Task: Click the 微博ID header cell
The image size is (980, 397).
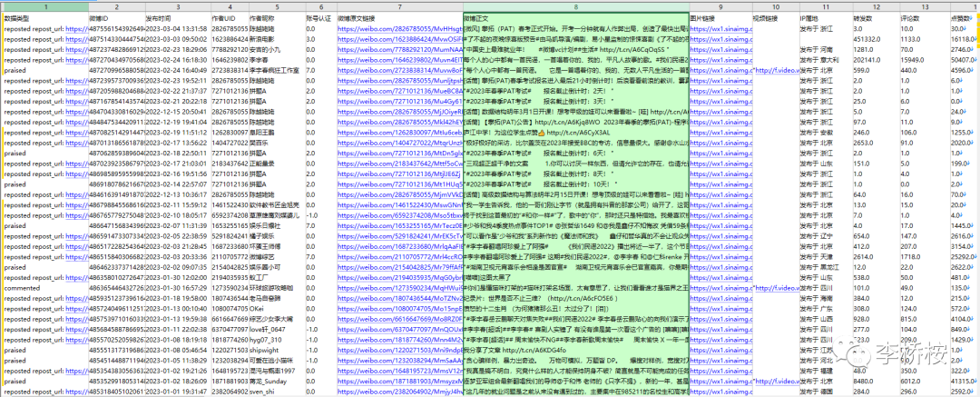Action: point(116,19)
